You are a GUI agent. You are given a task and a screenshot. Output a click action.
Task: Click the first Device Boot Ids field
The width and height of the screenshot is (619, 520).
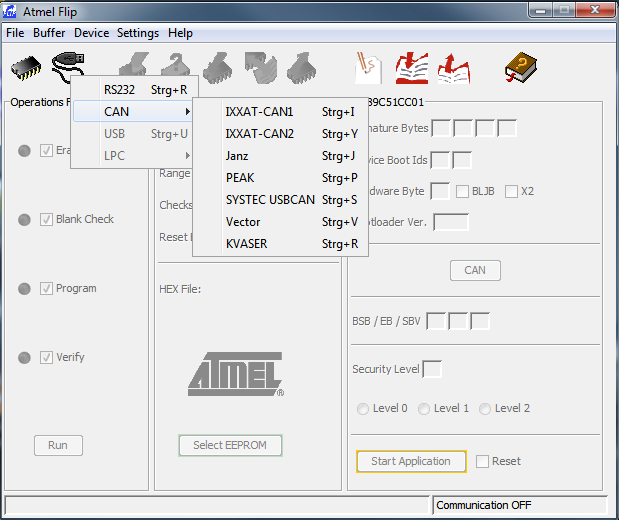[x=440, y=160]
